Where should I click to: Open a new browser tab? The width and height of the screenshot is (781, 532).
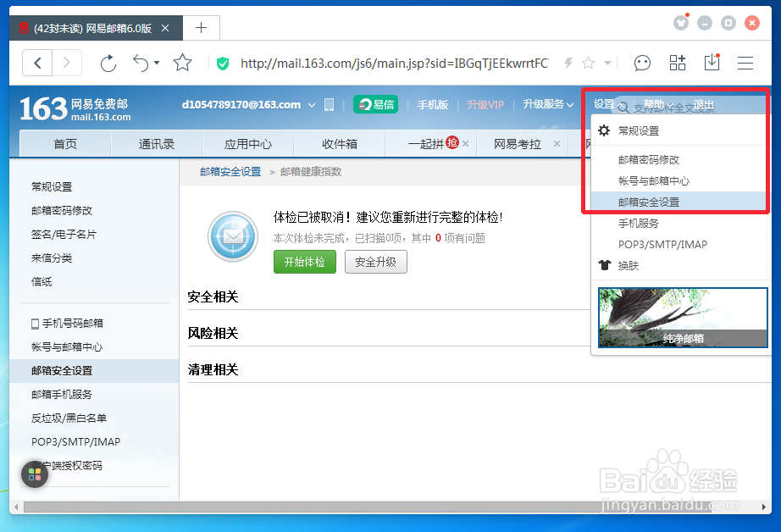point(202,28)
